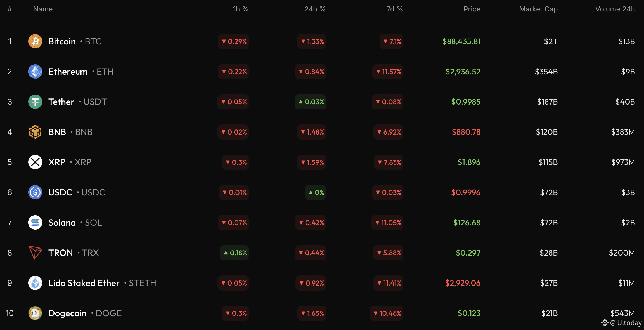Sort table by 1h % column
644x330 pixels.
[240, 9]
